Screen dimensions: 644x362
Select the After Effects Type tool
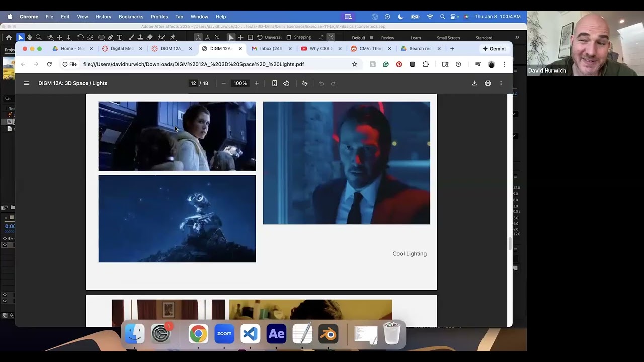[120, 37]
